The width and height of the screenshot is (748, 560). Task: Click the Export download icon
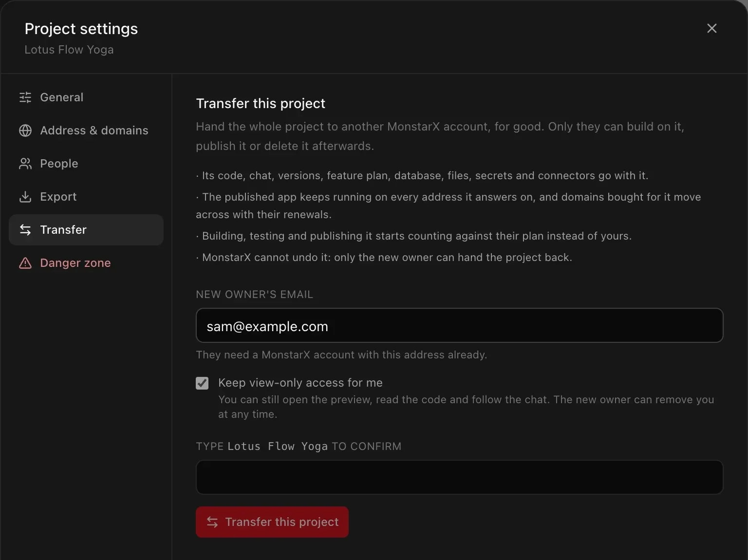(25, 197)
